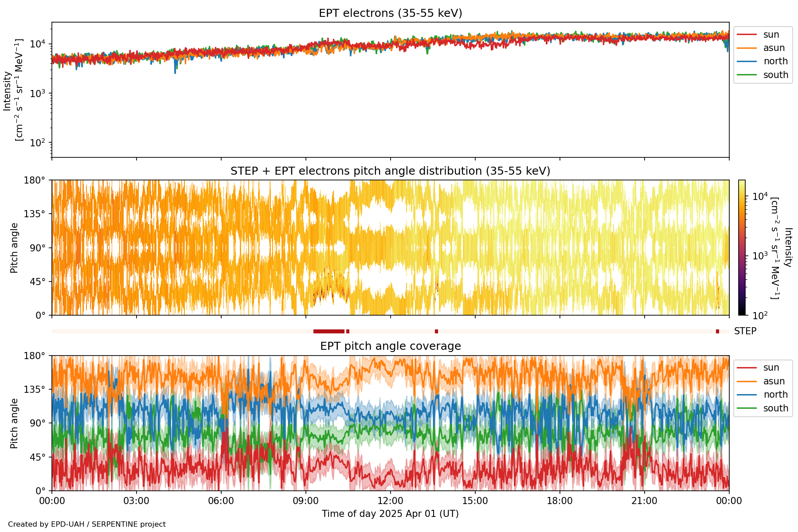Click the north entry in the EPT electrons legend

[775, 61]
